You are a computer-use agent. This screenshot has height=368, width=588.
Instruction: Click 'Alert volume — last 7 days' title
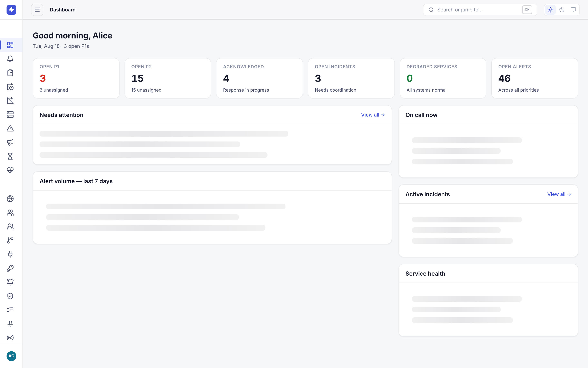click(76, 181)
